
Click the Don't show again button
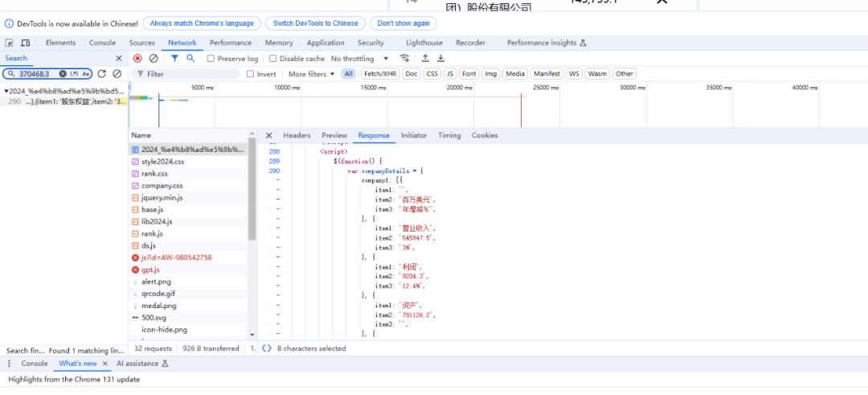tap(403, 24)
